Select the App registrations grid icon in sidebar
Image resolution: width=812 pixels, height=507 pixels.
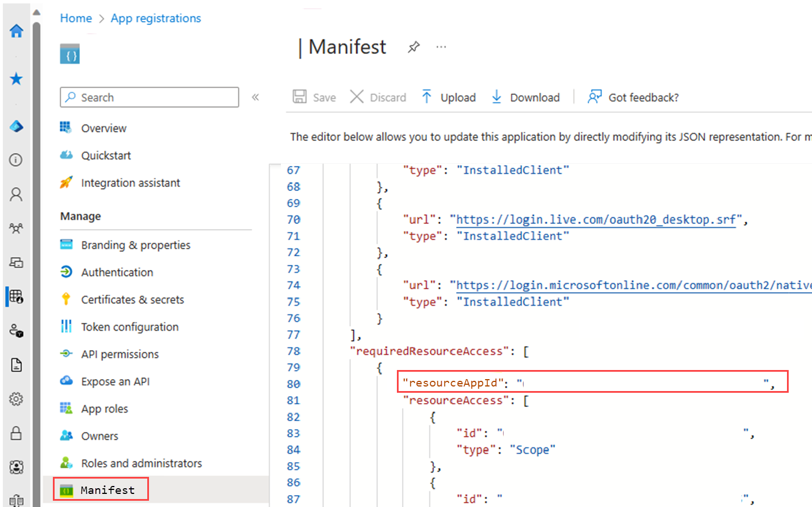tap(16, 296)
